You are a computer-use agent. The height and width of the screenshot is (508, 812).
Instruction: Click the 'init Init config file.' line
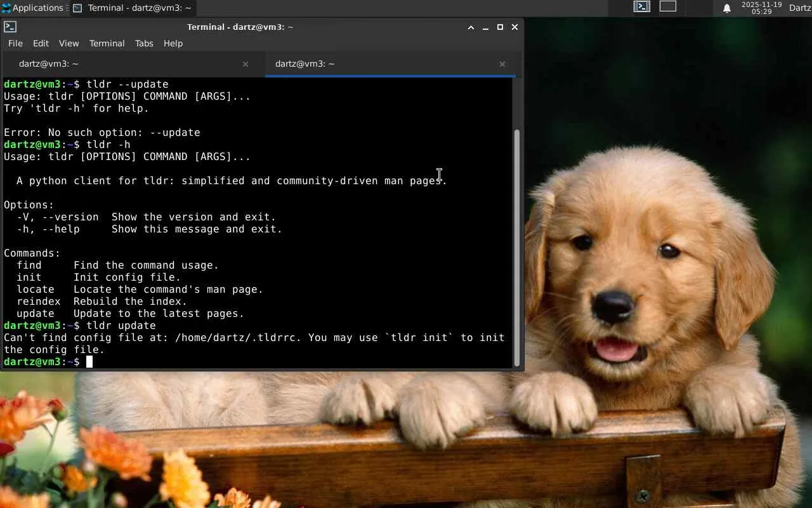[x=99, y=277]
